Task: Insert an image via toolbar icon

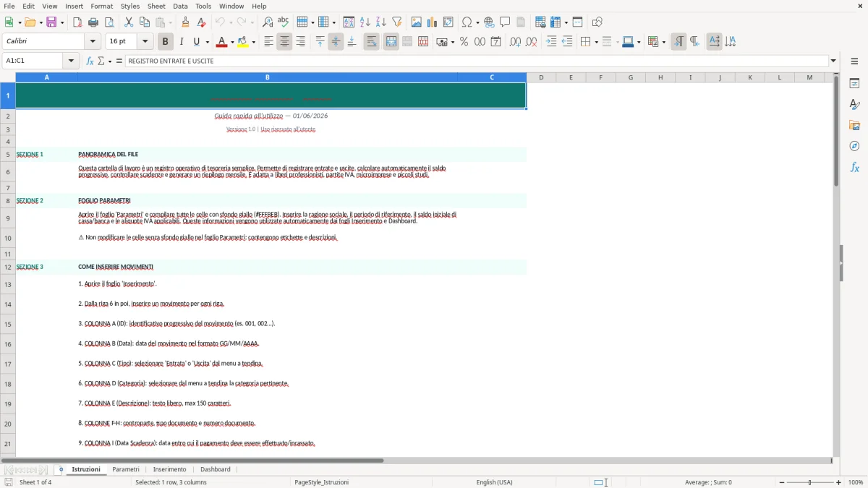Action: [x=417, y=22]
